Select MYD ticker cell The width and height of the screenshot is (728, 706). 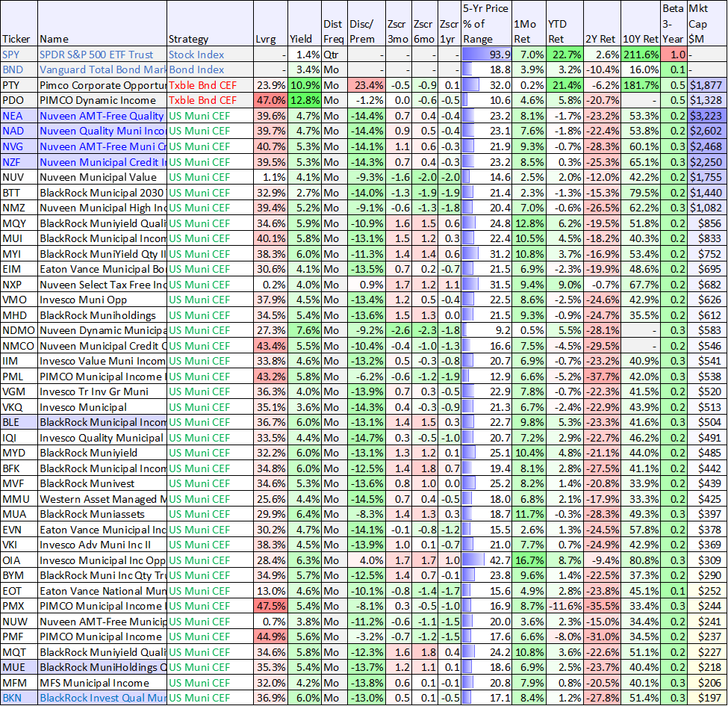[19, 453]
